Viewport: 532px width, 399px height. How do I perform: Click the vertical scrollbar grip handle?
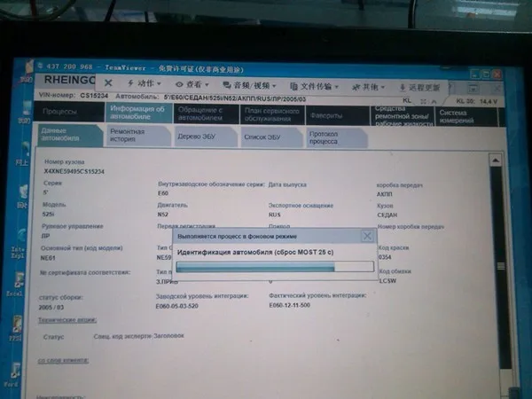[500, 266]
